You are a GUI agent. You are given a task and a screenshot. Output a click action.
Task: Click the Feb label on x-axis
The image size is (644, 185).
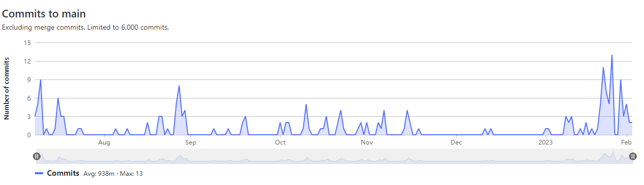tap(627, 142)
